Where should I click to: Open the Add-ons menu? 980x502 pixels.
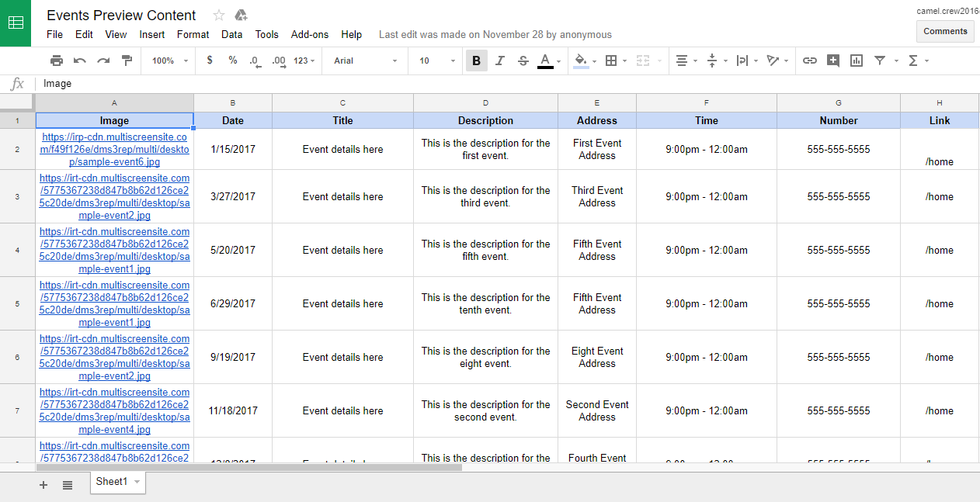click(310, 34)
